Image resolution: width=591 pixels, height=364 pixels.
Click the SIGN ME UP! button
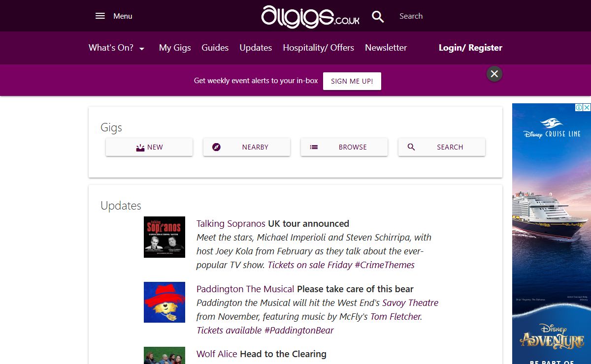[x=352, y=81]
